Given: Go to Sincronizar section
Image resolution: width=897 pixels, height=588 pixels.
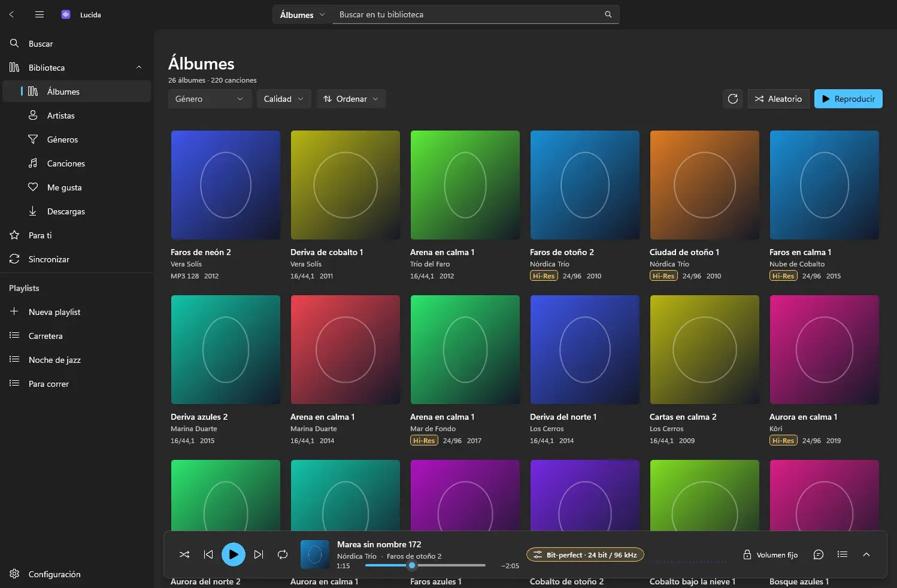Looking at the screenshot, I should (77, 259).
